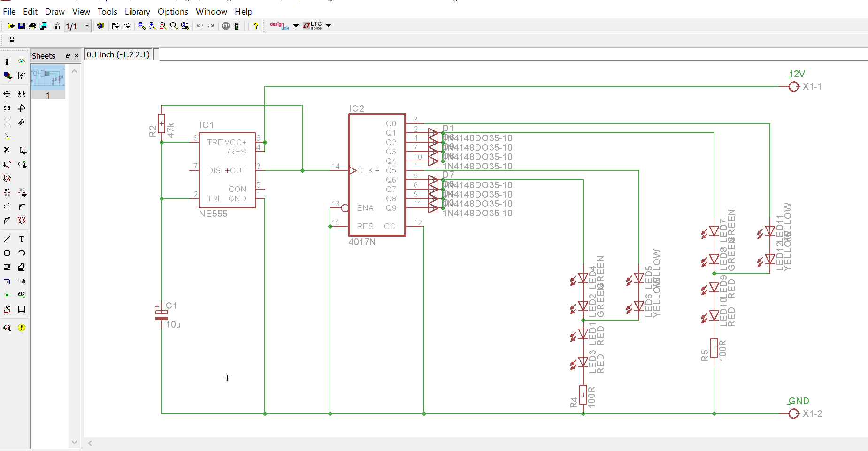
Task: Run a script with the SCR icon
Action: coord(115,26)
